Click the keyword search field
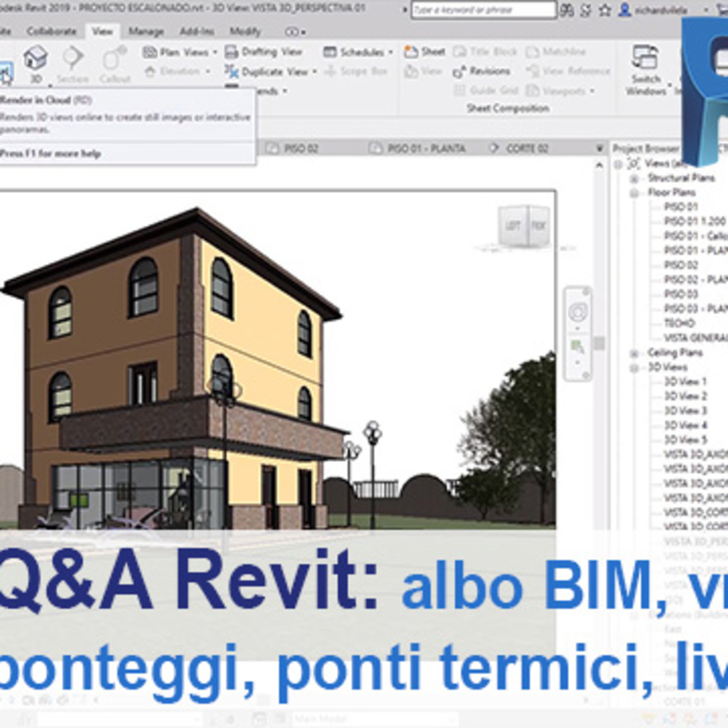This screenshot has width=728, height=728. (x=483, y=10)
